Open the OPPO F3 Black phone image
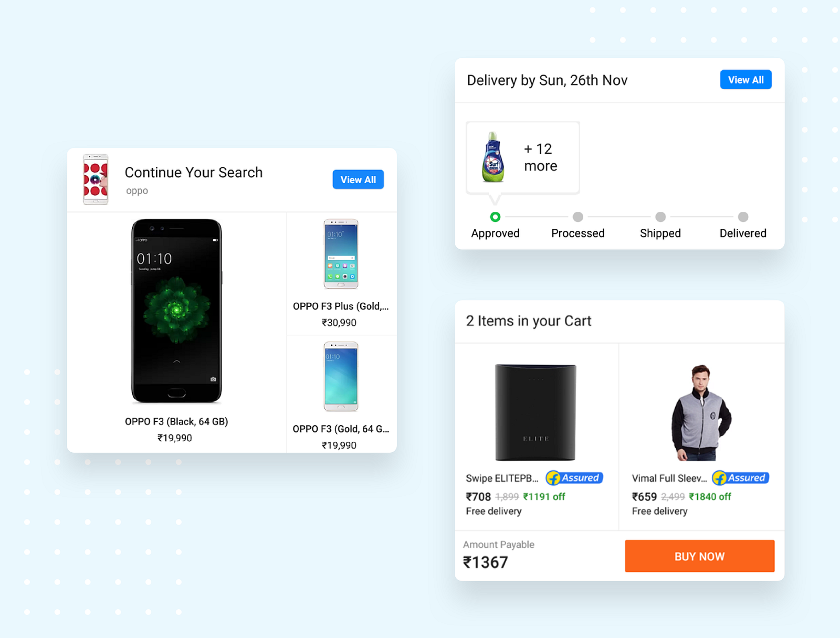The image size is (840, 638). pos(176,311)
